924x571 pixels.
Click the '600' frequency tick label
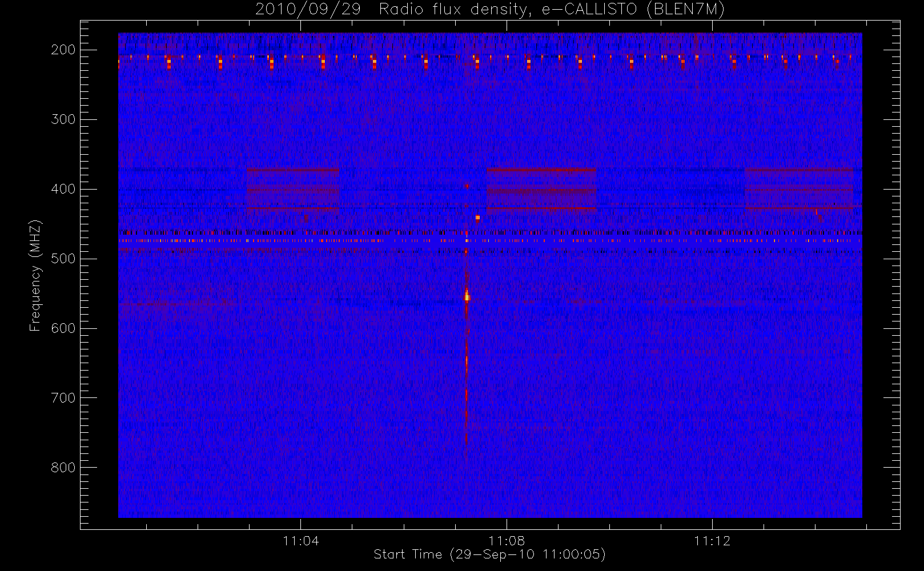pos(63,328)
